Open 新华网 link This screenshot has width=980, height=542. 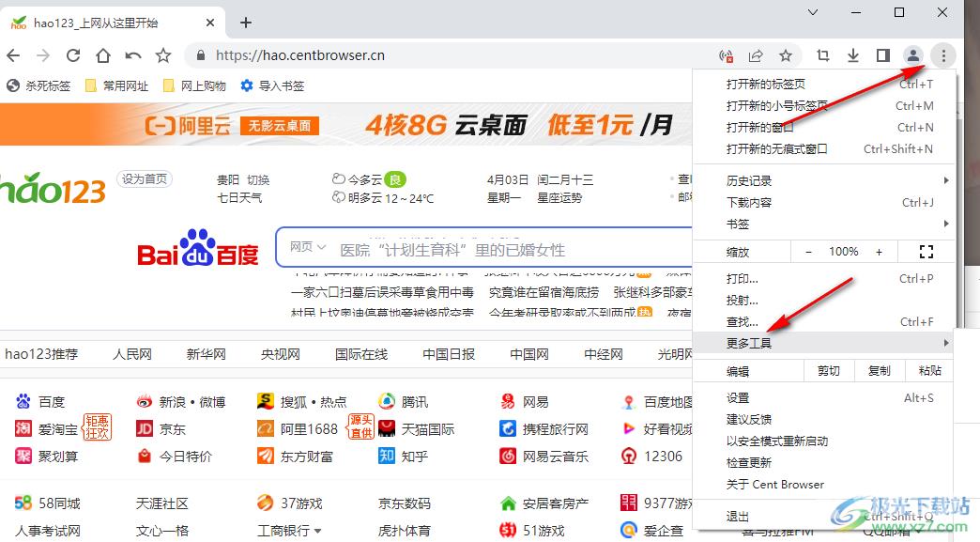(x=207, y=354)
